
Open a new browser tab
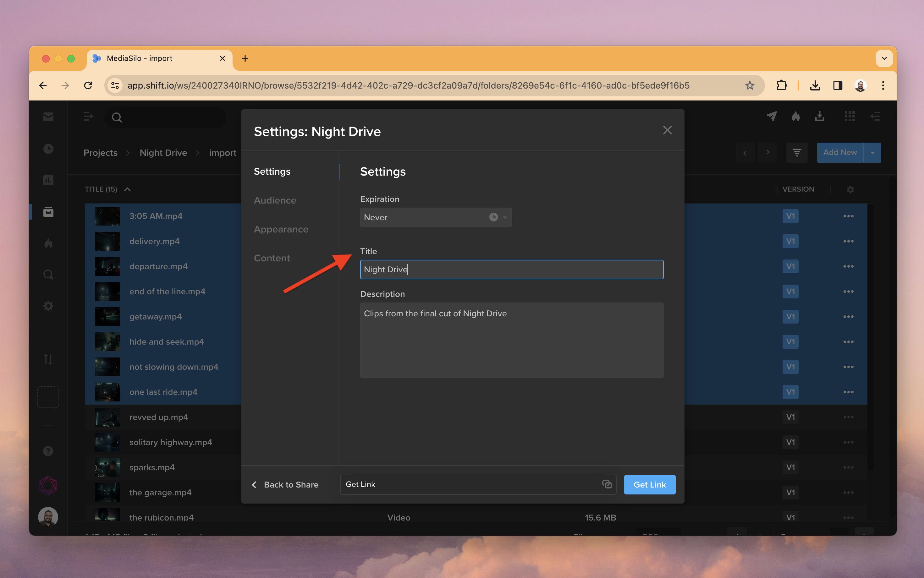(x=245, y=58)
